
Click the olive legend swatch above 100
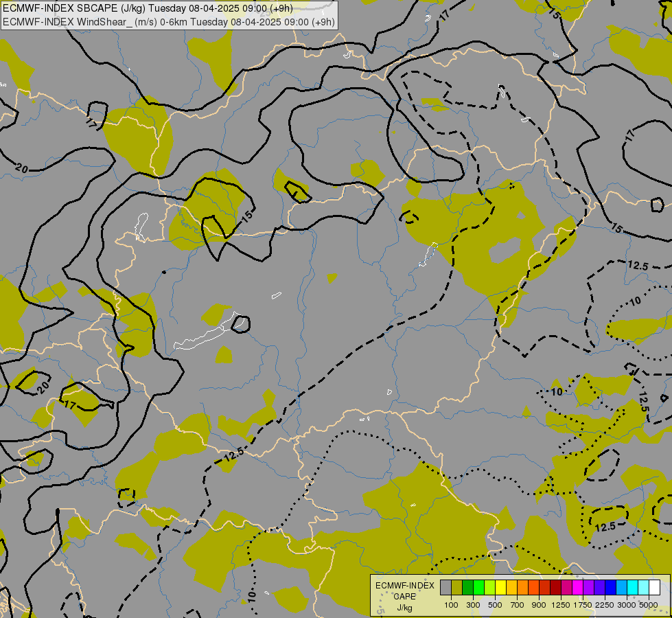(x=457, y=588)
